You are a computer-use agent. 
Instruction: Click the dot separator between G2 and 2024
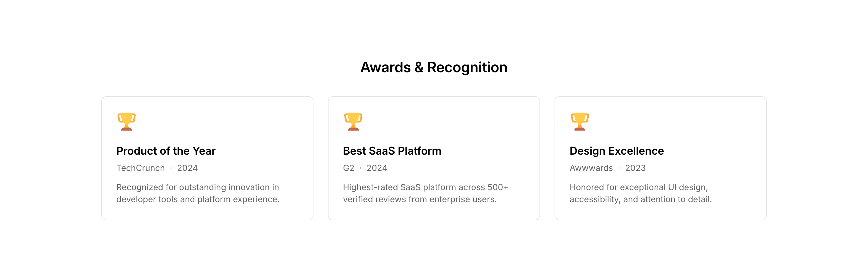[x=360, y=168]
